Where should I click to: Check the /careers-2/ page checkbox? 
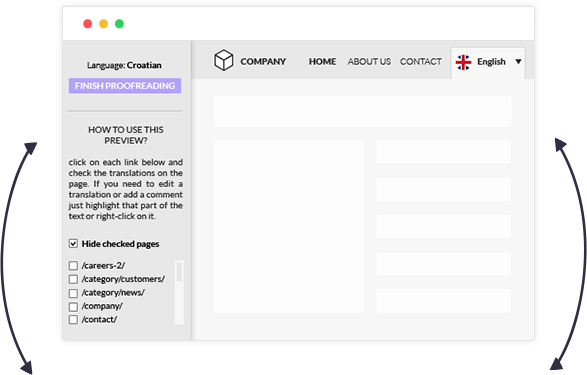pos(73,266)
